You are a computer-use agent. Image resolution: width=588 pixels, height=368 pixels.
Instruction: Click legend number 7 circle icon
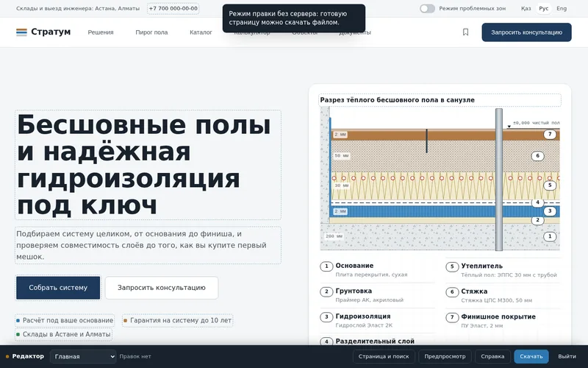452,317
